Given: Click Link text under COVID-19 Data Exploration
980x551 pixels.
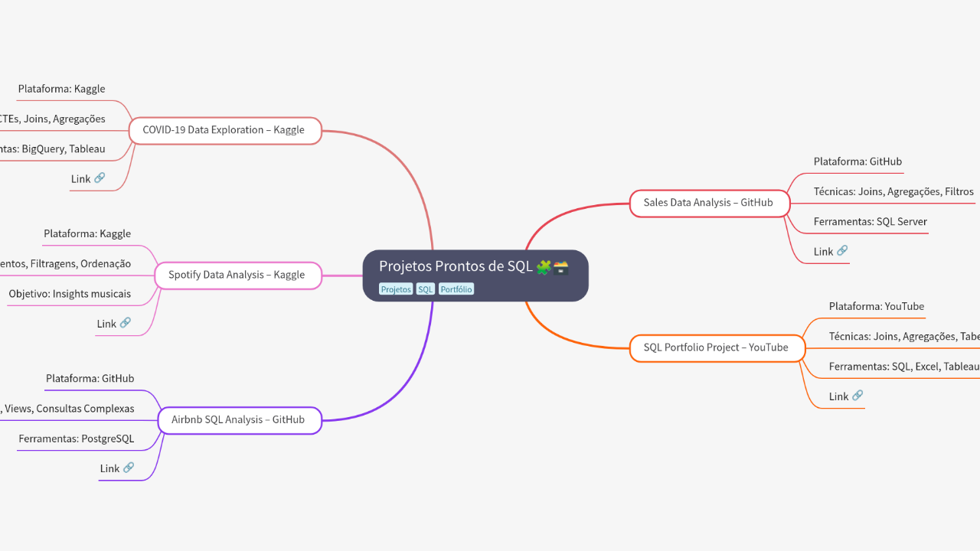Looking at the screenshot, I should coord(80,179).
